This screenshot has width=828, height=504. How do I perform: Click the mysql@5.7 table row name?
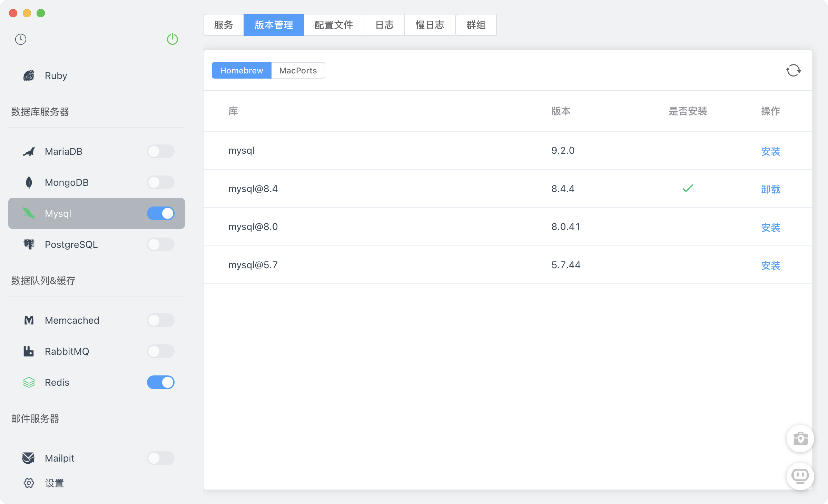[x=253, y=265]
